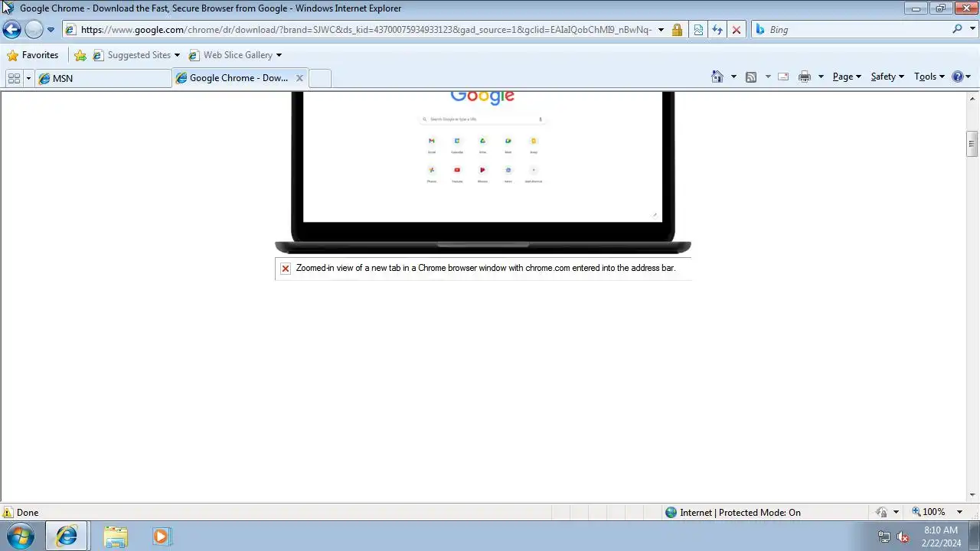Click the status bar warning icon
This screenshot has height=551, width=980.
pos(8,513)
